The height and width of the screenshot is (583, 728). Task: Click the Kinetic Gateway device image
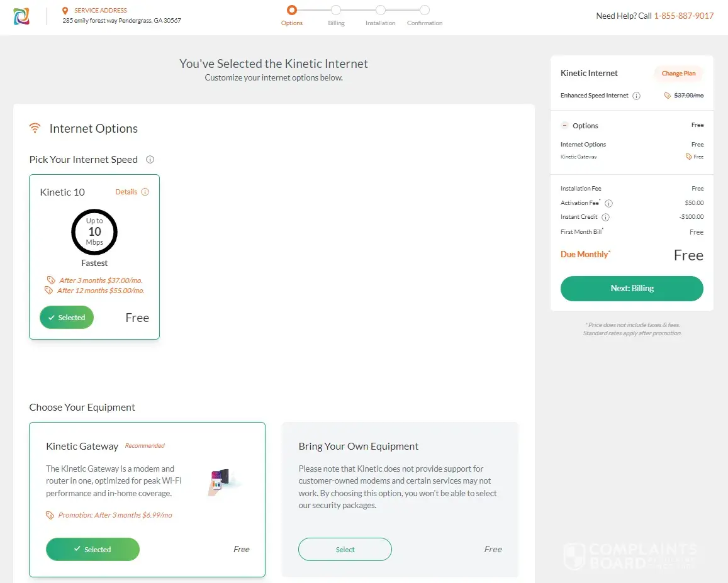(222, 482)
